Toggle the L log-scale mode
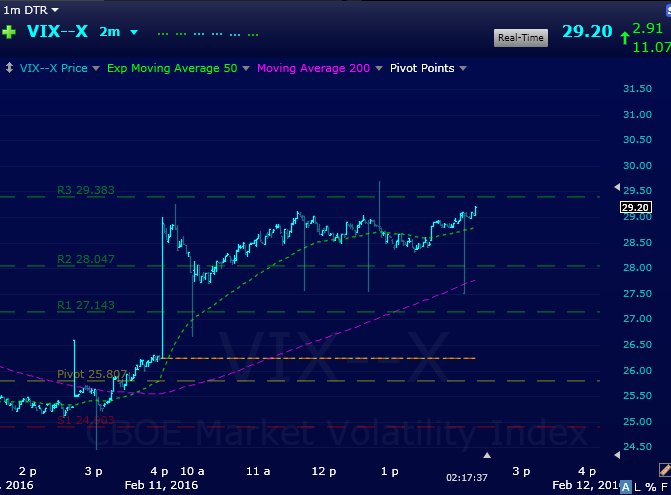Viewport: 671px width, 495px height. coord(638,487)
